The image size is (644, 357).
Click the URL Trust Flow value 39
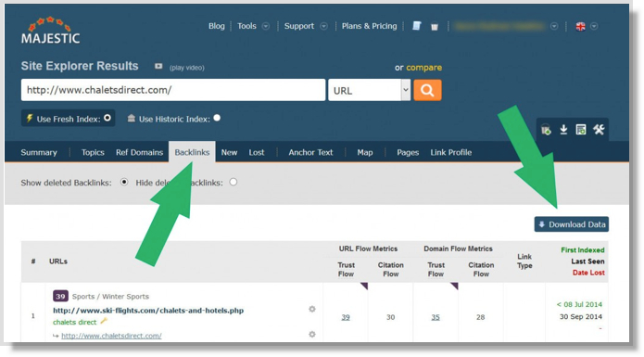346,317
